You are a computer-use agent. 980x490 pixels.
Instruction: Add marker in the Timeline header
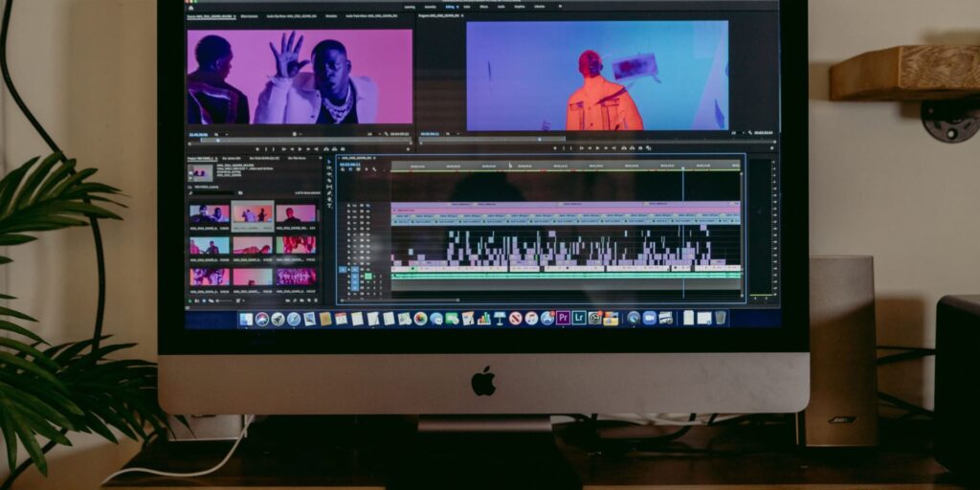coord(367,169)
